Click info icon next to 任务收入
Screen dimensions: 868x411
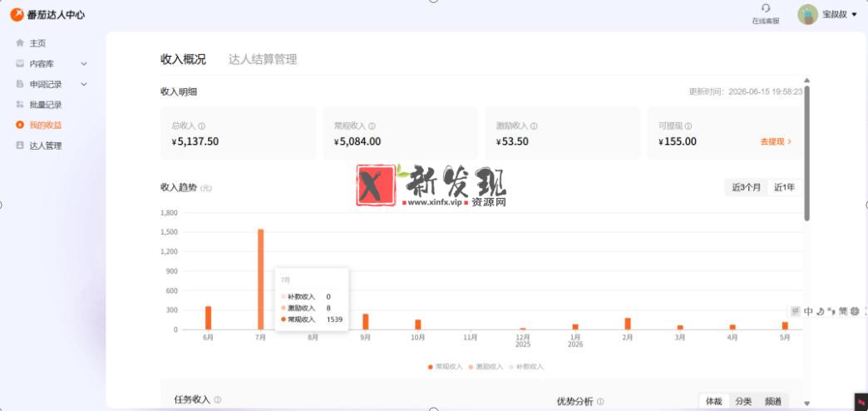[218, 400]
